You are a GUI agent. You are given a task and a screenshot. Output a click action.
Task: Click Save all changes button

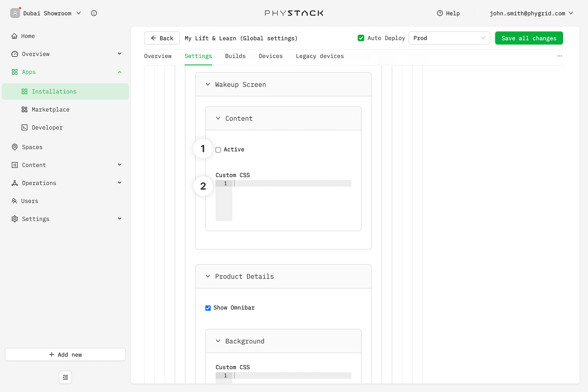point(529,38)
